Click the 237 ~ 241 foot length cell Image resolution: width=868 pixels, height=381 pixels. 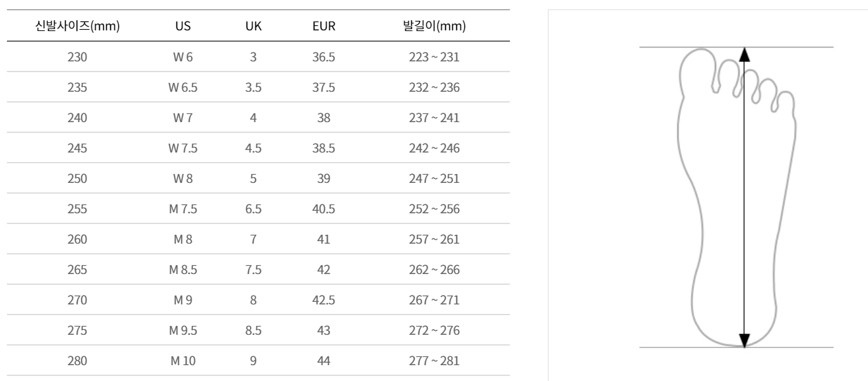(x=433, y=118)
